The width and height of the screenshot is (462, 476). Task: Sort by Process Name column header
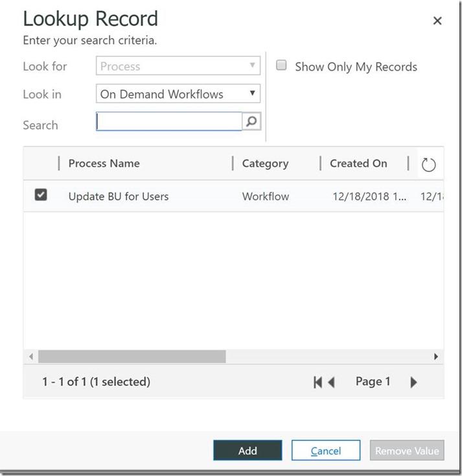point(104,163)
